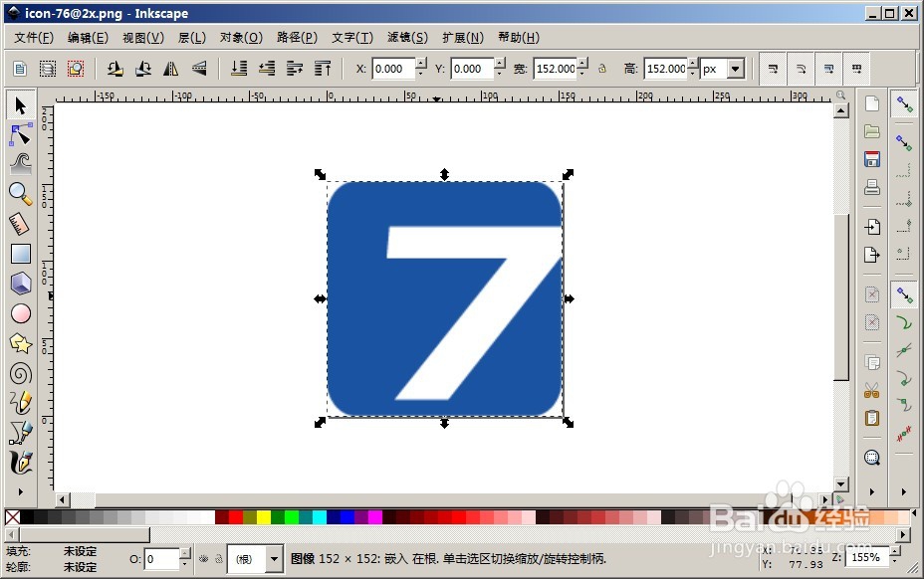Click the Import file icon

point(872,227)
